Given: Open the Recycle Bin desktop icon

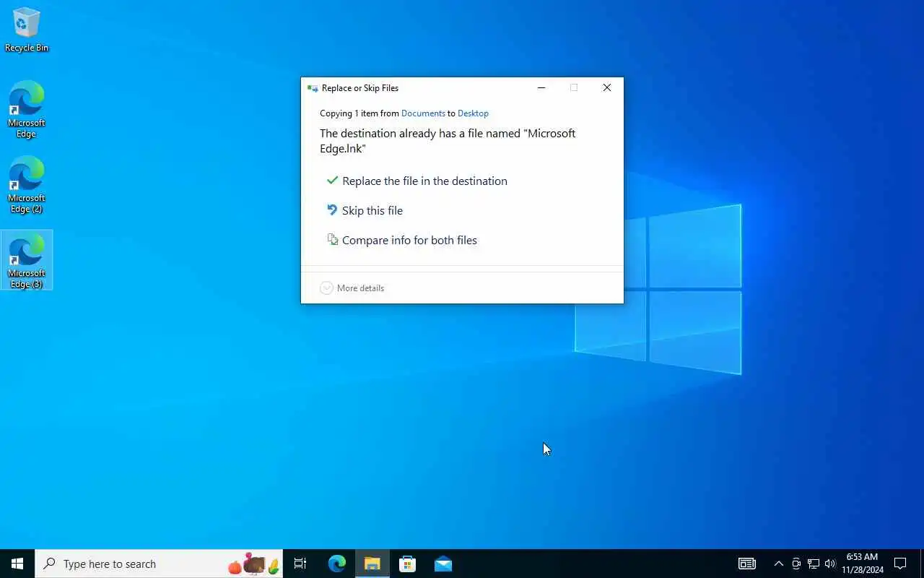Looking at the screenshot, I should pyautogui.click(x=27, y=30).
